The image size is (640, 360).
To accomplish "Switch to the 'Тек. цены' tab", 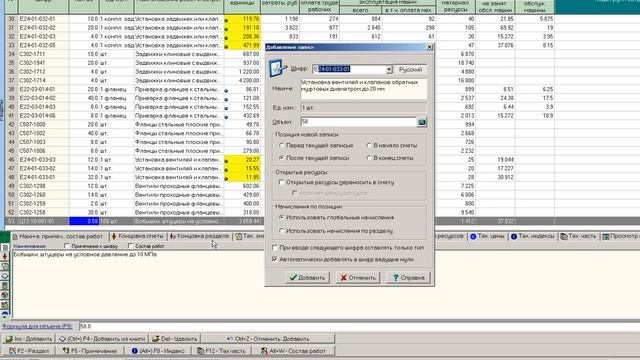I will [x=487, y=236].
